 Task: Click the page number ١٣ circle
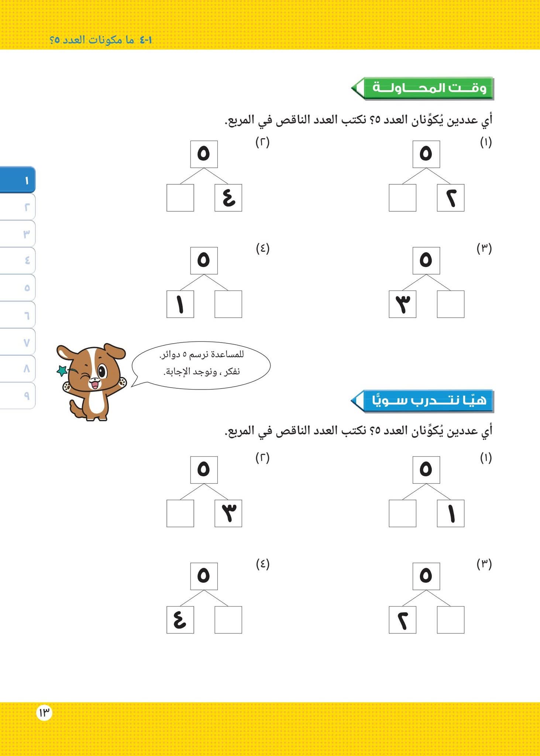pyautogui.click(x=44, y=713)
